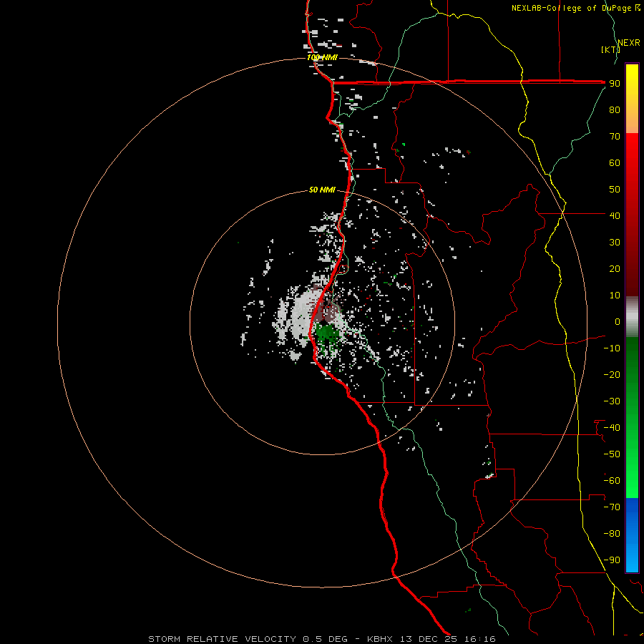The width and height of the screenshot is (644, 644).
Task: Click the gray zero-velocity segment of the color bar
Action: click(x=632, y=317)
